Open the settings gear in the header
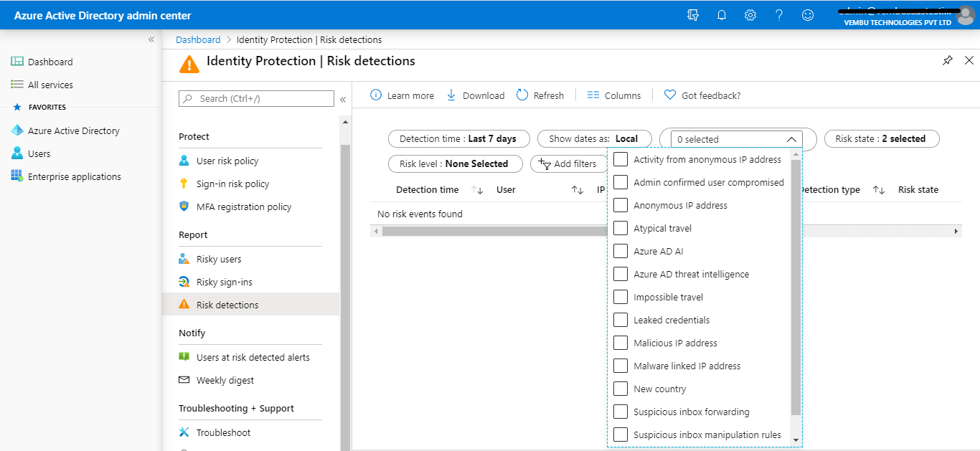This screenshot has width=980, height=451. [x=750, y=15]
